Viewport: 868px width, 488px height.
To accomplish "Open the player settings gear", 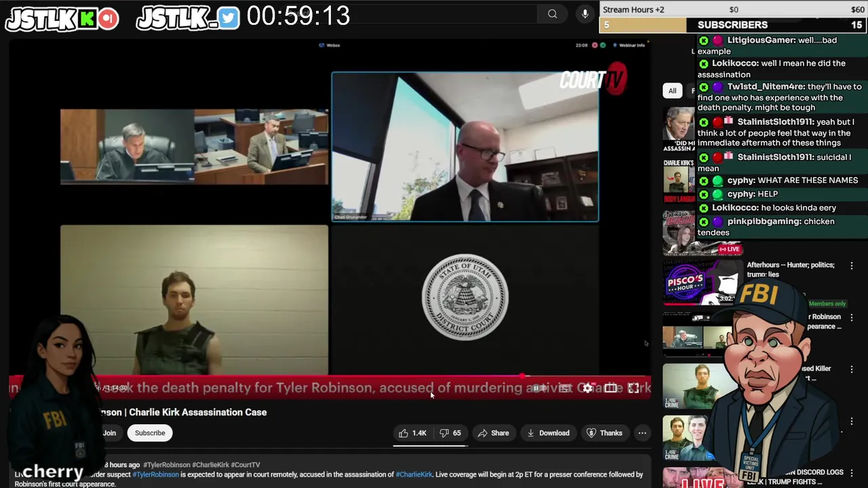I will pos(587,388).
